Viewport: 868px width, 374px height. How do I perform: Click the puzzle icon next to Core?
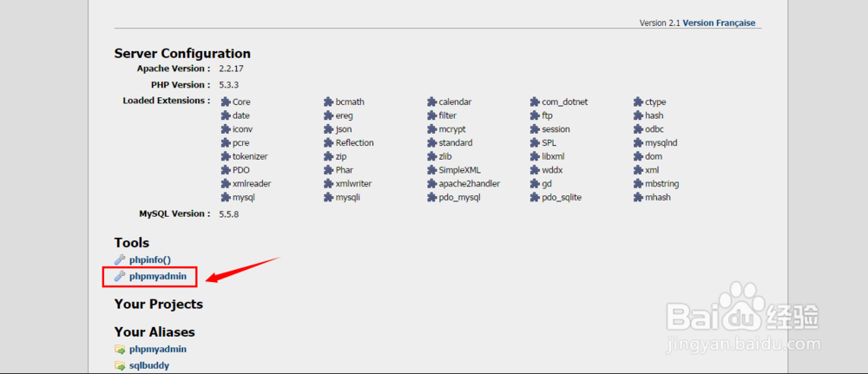226,102
